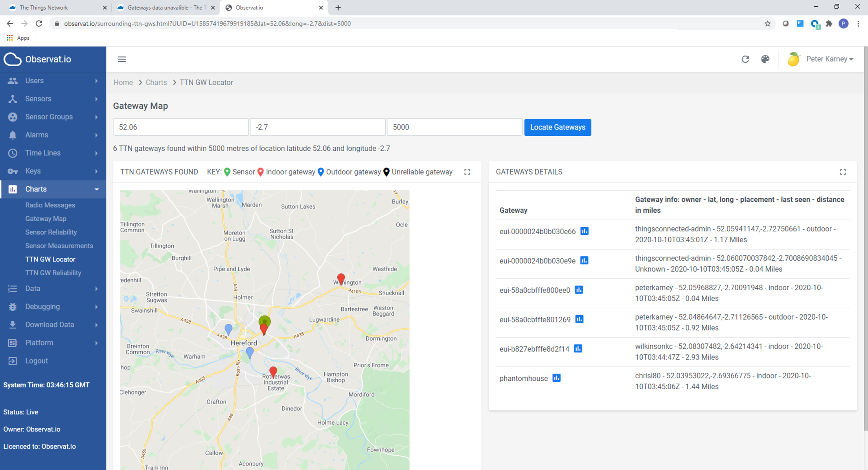Select TTN GW Locator submenu item

[x=50, y=259]
